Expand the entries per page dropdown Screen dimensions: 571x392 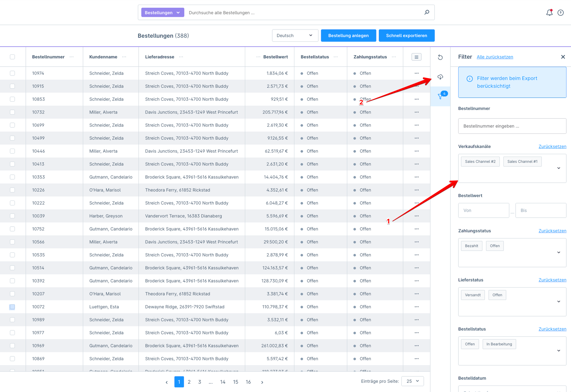tap(412, 381)
